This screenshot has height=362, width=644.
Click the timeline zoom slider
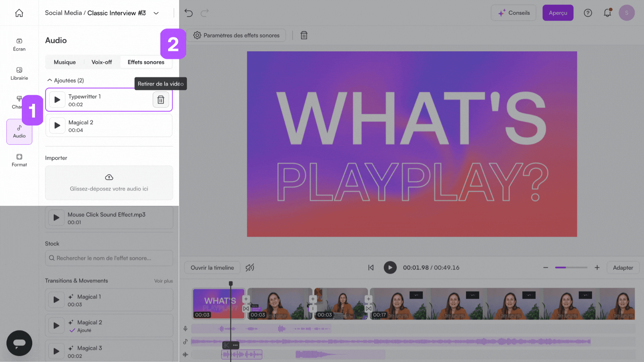point(571,267)
